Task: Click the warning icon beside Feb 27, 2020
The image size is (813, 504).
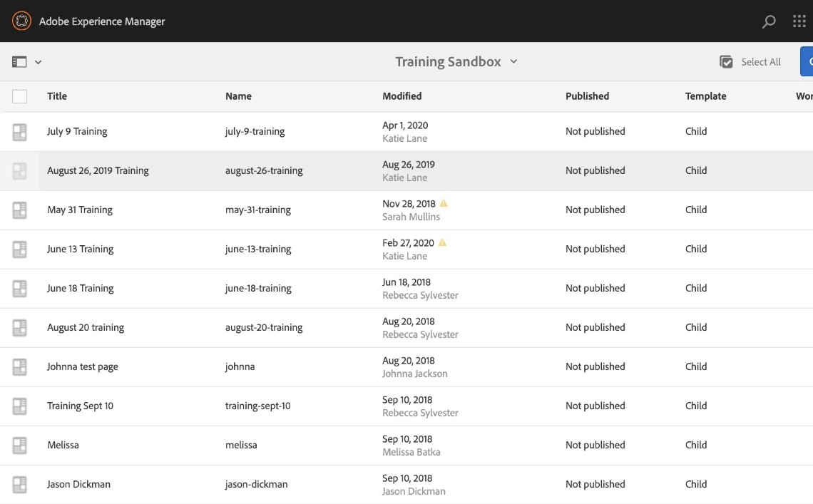Action: click(x=442, y=242)
